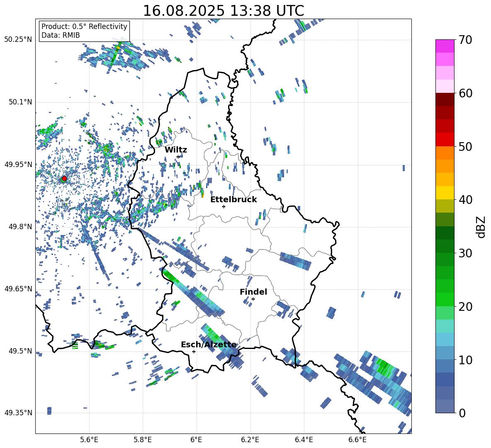
Task: Click the dark maroon colorbar segment below 60
Action: (x=445, y=99)
